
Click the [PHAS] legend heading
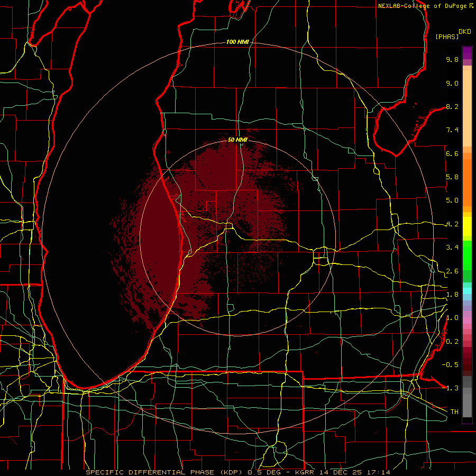coord(447,36)
